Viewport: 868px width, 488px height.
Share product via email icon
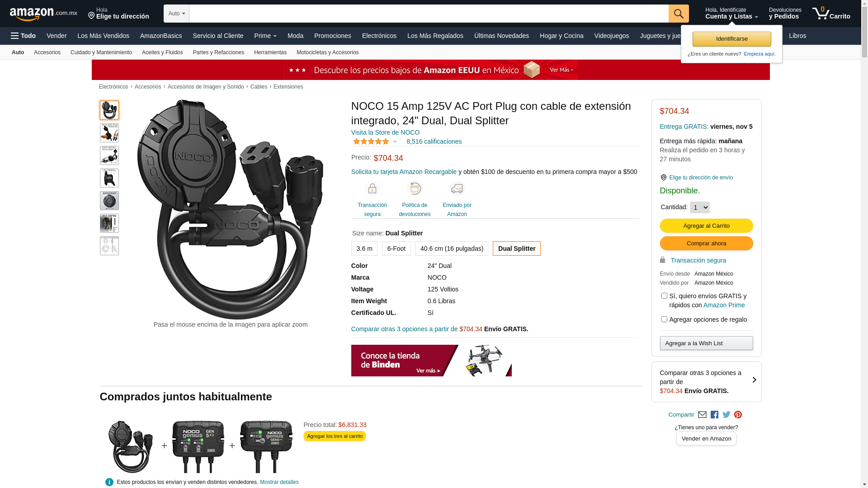coord(702,415)
